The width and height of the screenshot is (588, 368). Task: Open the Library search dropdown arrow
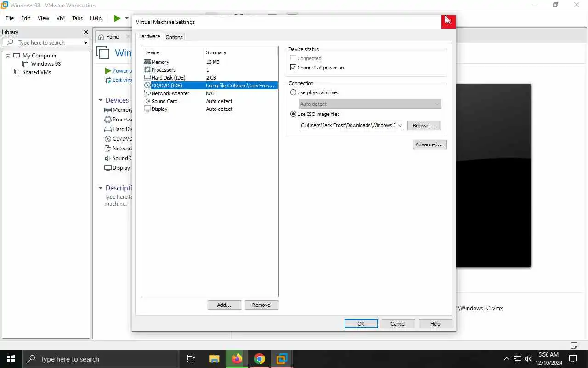[85, 43]
